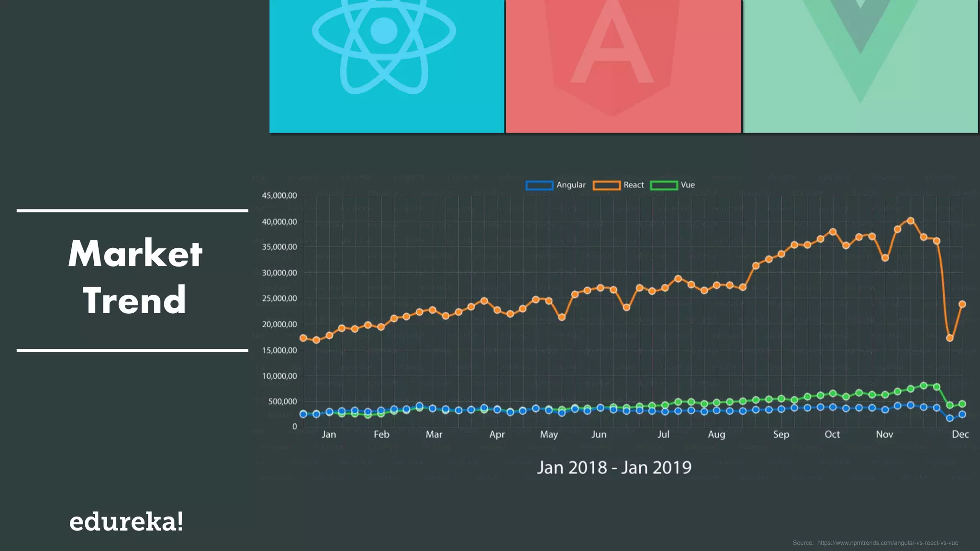
Task: Toggle the Angular legend series box
Action: pyautogui.click(x=539, y=186)
